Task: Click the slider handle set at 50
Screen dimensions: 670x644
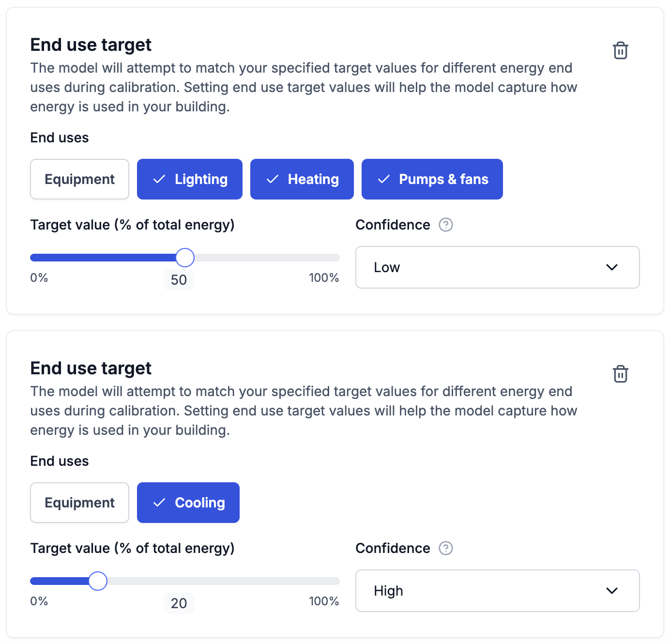Action: point(184,258)
